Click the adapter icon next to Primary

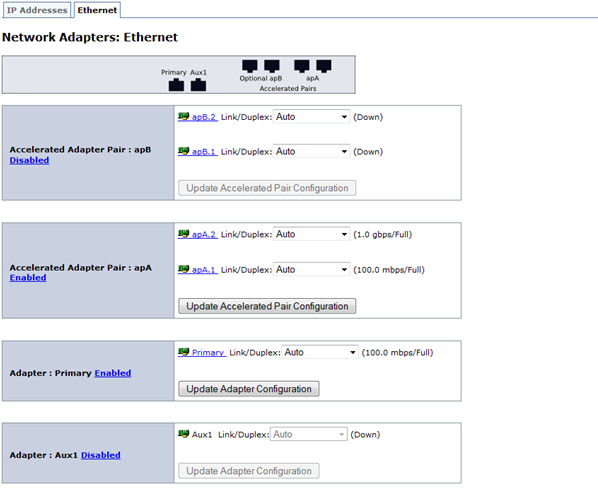point(183,352)
